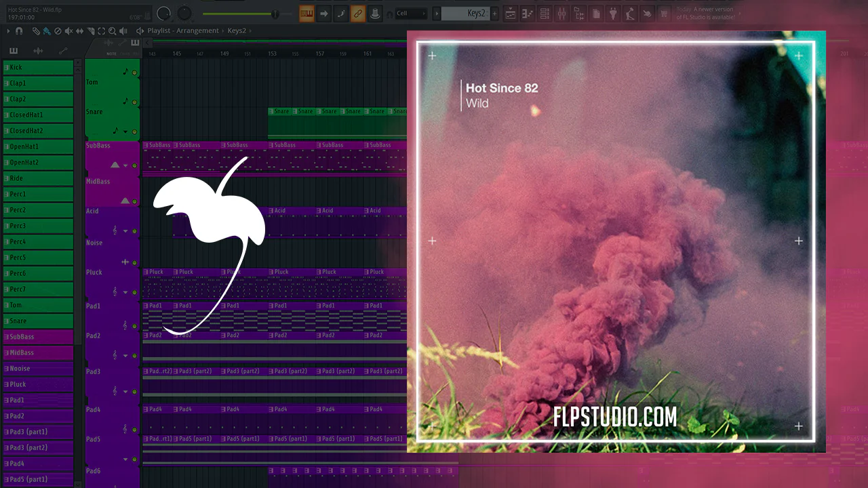Select the Perc4 pattern in the picker
The image size is (868, 488).
click(x=38, y=242)
